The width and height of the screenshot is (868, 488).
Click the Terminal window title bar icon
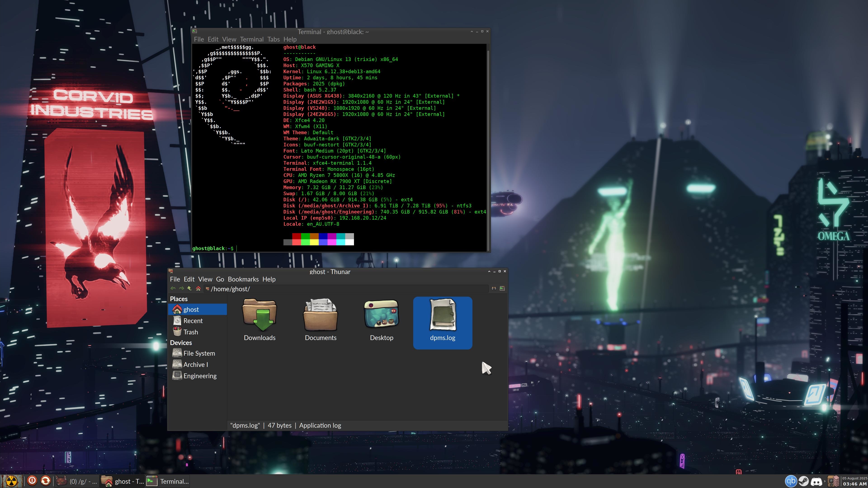click(x=194, y=31)
